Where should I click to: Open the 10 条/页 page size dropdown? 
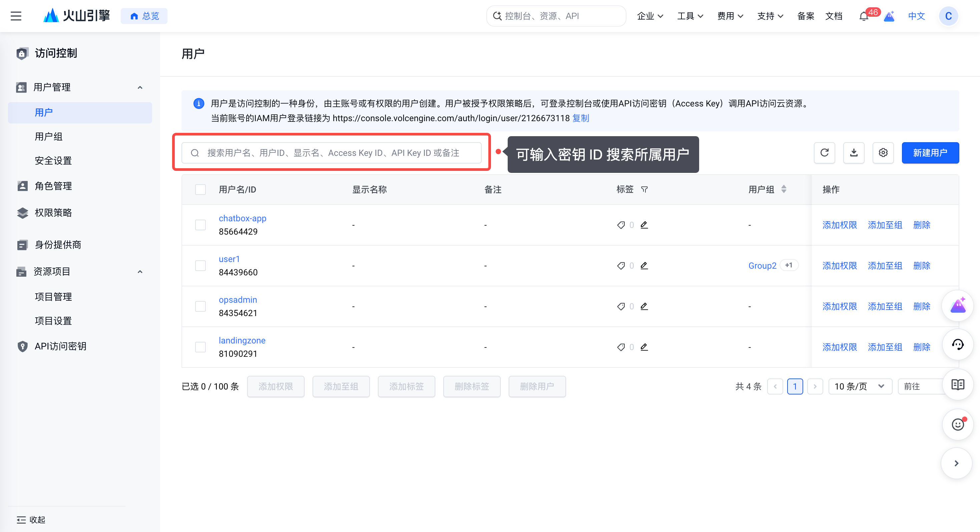coord(860,386)
